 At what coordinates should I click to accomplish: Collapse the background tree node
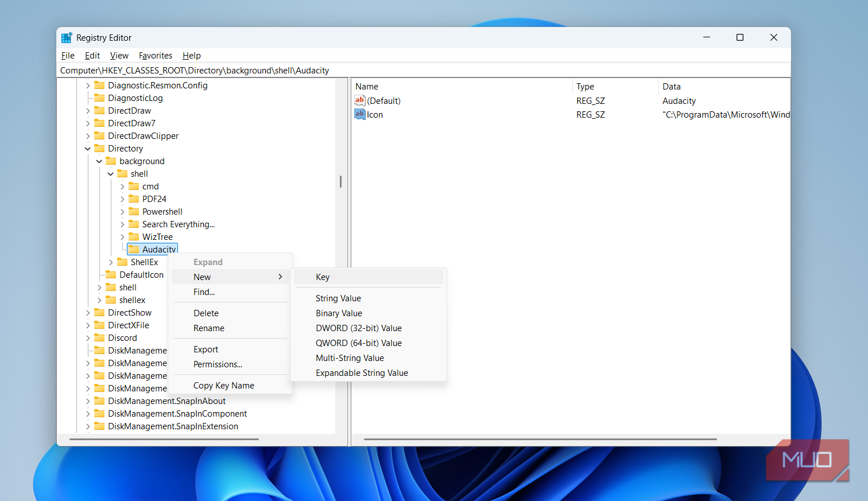[x=99, y=161]
